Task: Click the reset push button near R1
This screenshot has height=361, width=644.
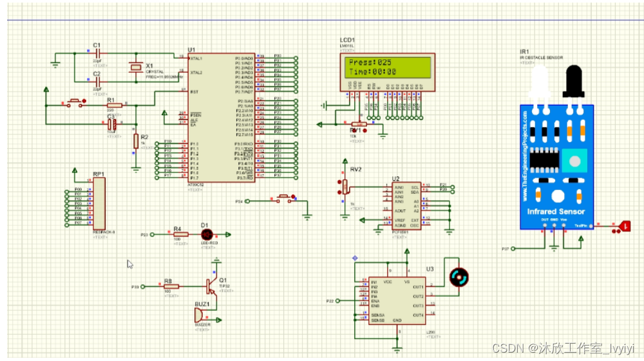Action: click(75, 102)
